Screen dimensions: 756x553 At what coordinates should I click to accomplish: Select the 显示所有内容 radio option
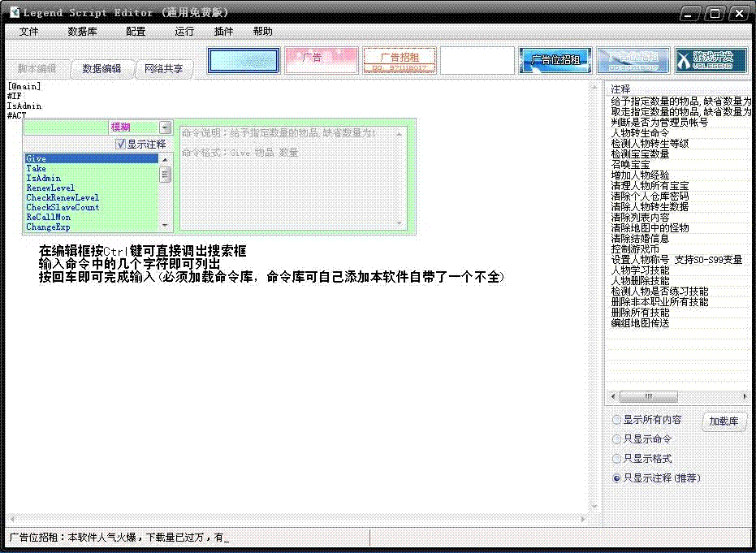coord(617,420)
